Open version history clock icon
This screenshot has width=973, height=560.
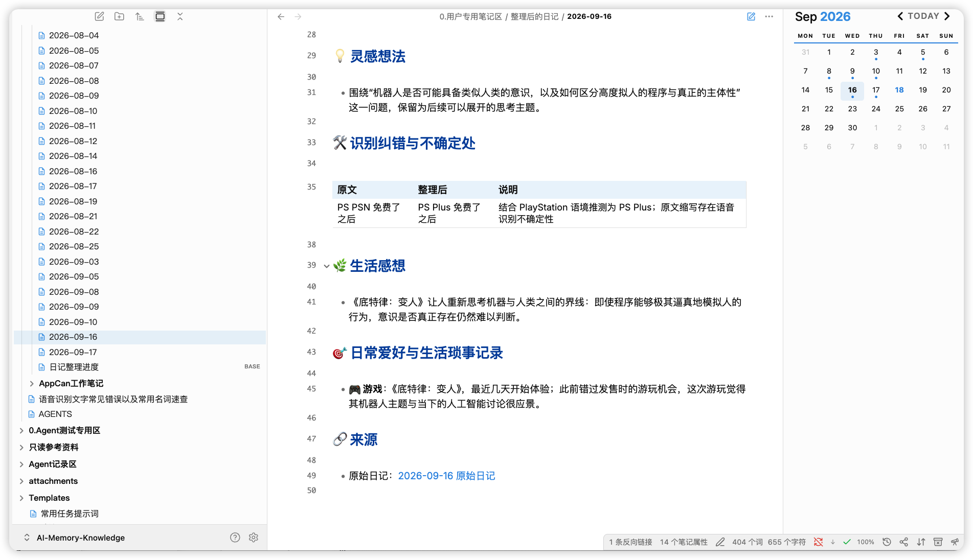click(x=887, y=542)
